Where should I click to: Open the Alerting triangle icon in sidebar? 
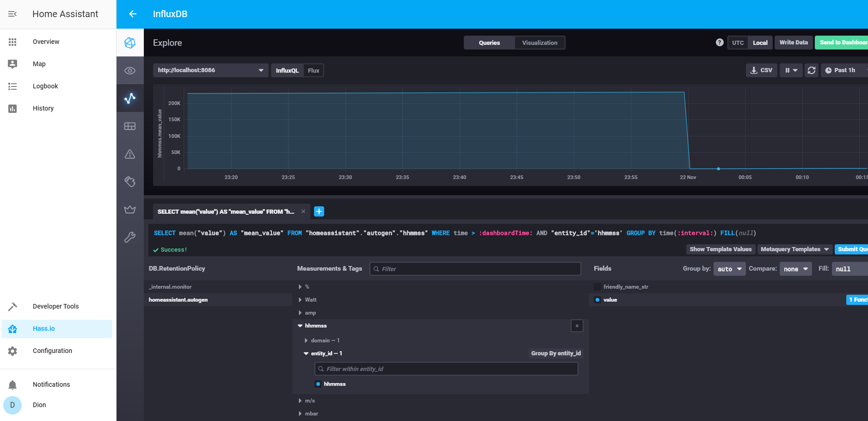[x=130, y=154]
